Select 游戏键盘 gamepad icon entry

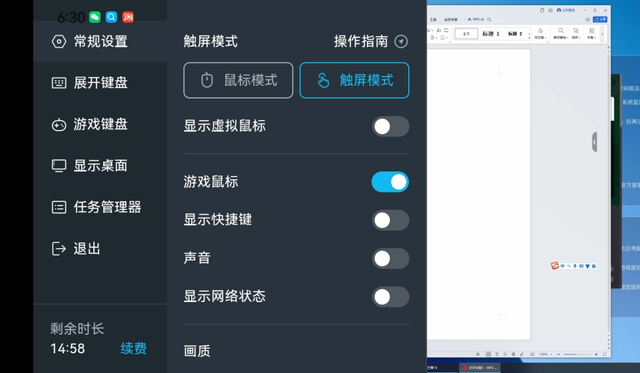coord(59,124)
